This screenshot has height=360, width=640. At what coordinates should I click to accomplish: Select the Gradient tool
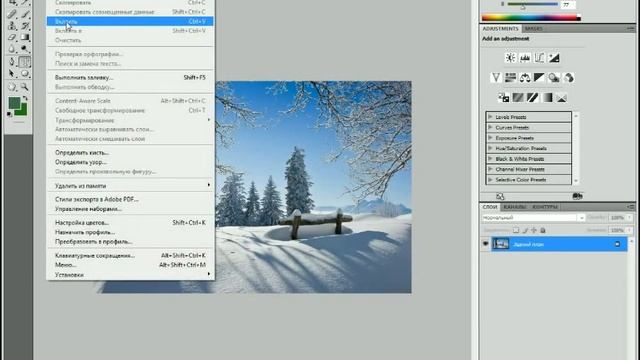tap(25, 38)
